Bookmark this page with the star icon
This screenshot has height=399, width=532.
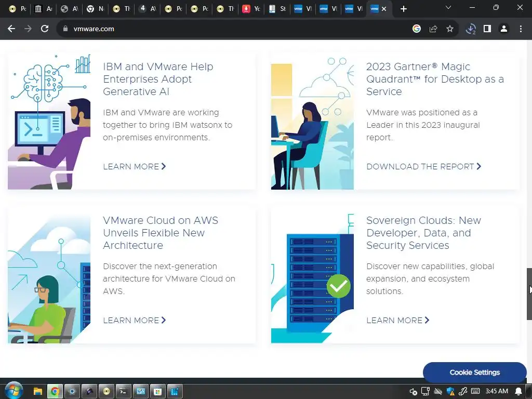pyautogui.click(x=450, y=29)
